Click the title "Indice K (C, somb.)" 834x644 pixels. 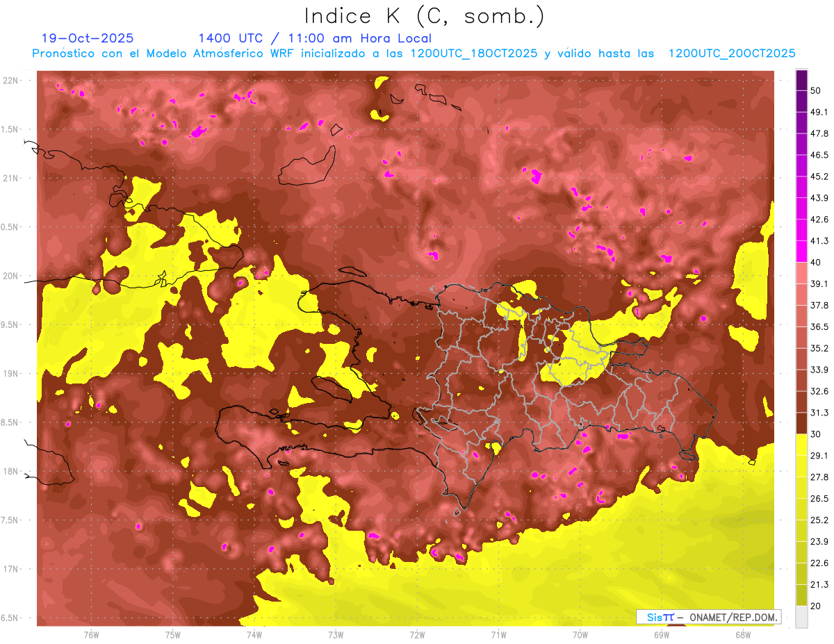click(x=425, y=17)
